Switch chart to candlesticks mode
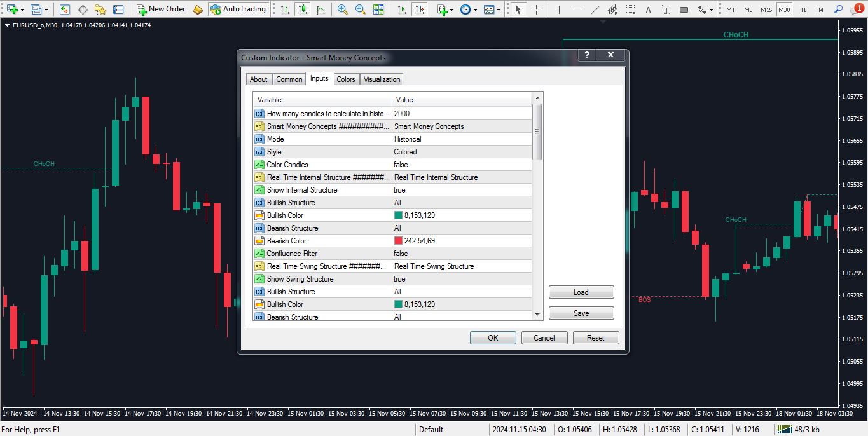The height and width of the screenshot is (436, 868). [x=301, y=10]
